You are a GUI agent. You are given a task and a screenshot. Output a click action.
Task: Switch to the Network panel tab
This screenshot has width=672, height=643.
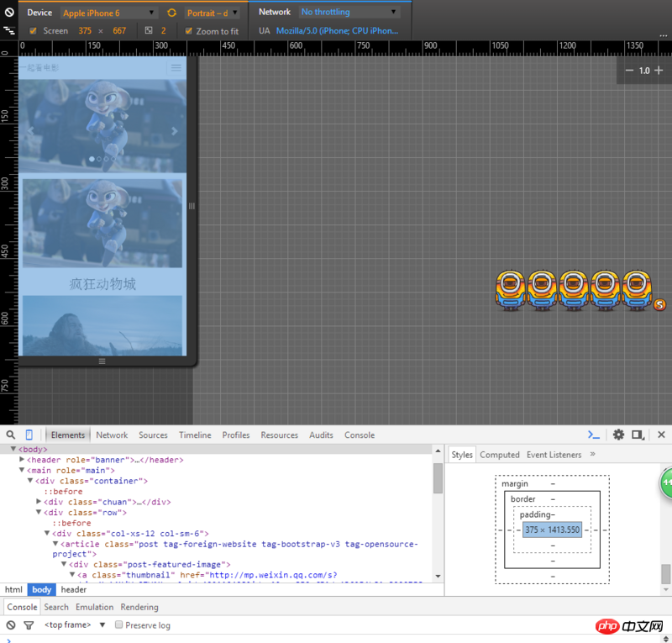pos(112,435)
